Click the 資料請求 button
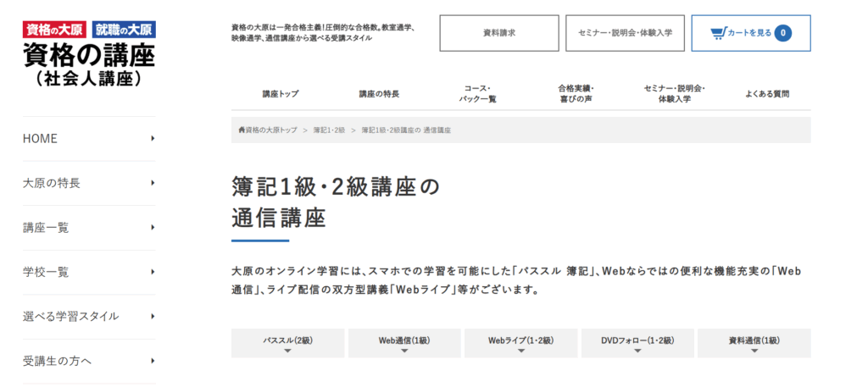868x387 pixels. [x=499, y=33]
